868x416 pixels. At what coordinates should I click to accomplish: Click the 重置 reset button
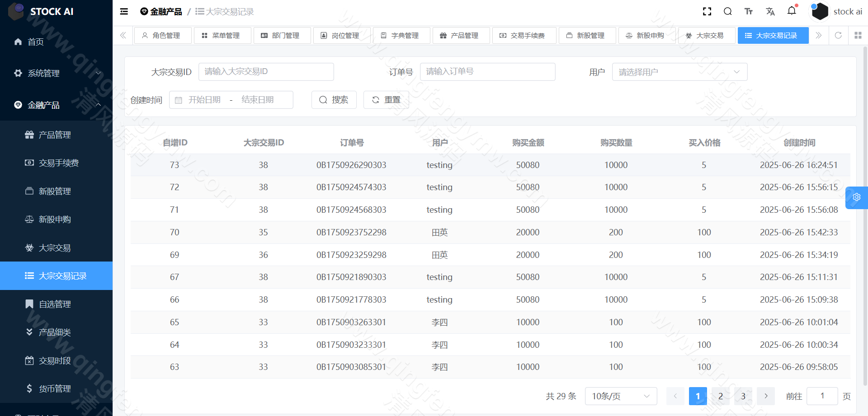click(386, 99)
